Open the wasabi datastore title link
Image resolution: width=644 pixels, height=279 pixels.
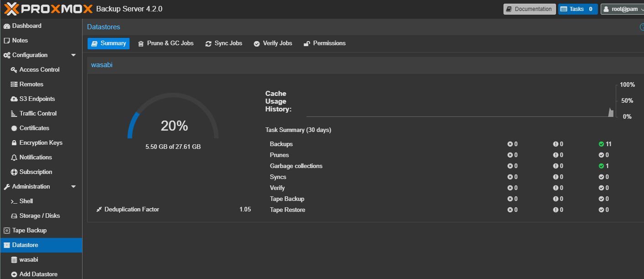tap(102, 65)
